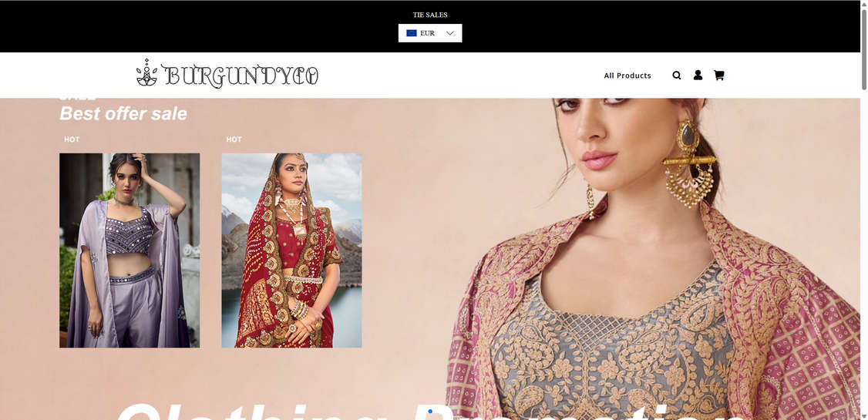Open the shopping cart icon
This screenshot has width=868, height=420.
pyautogui.click(x=718, y=75)
